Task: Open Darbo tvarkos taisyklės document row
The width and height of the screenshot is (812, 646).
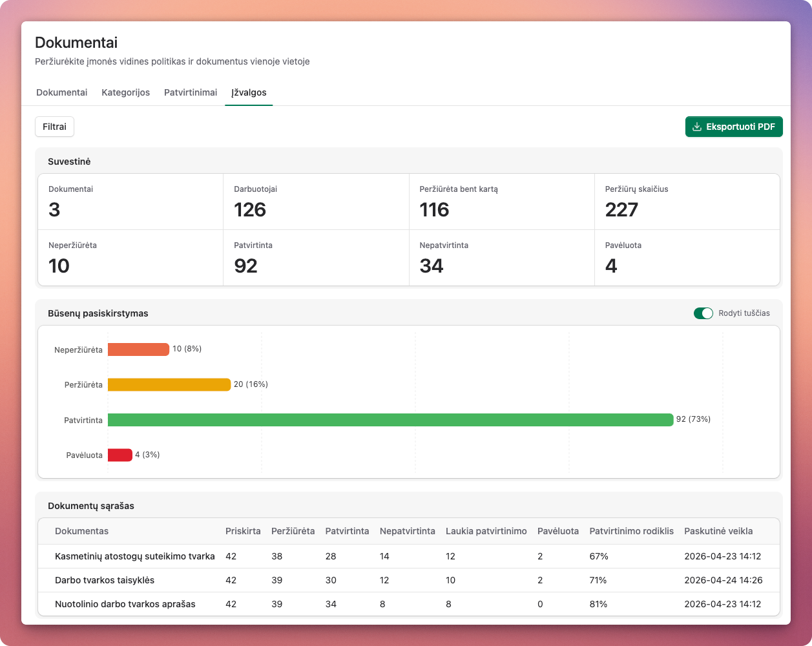Action: [105, 580]
